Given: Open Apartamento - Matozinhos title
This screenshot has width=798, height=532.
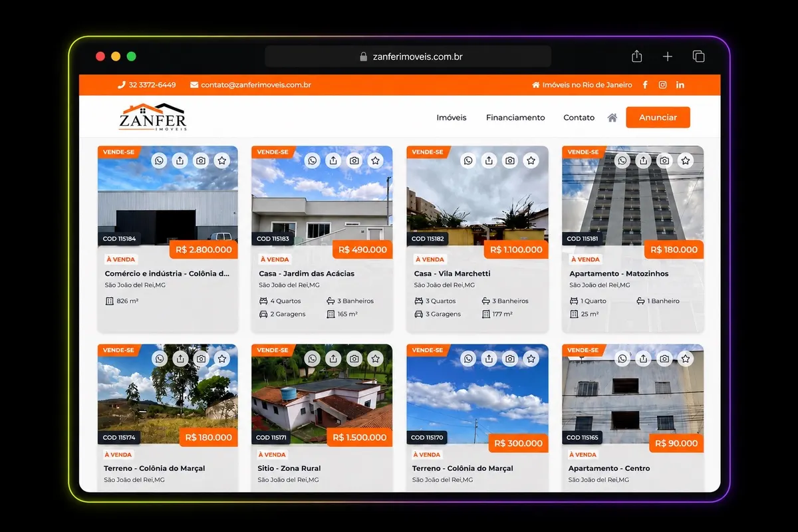Looking at the screenshot, I should (x=618, y=273).
